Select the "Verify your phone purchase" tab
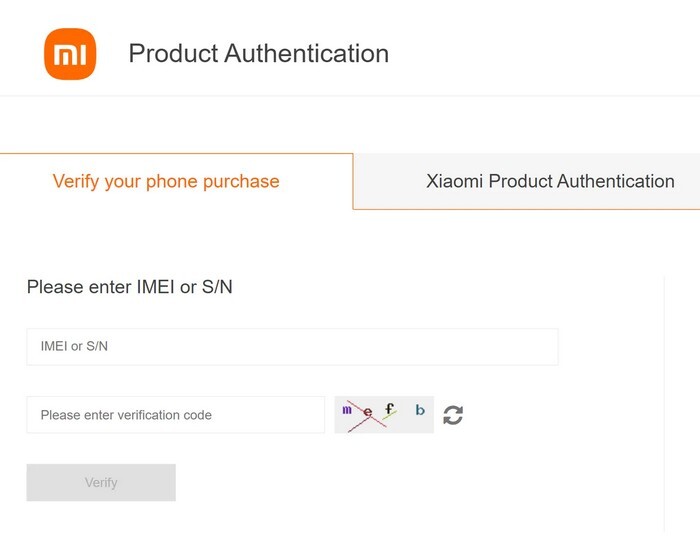This screenshot has width=700, height=538. [x=166, y=182]
